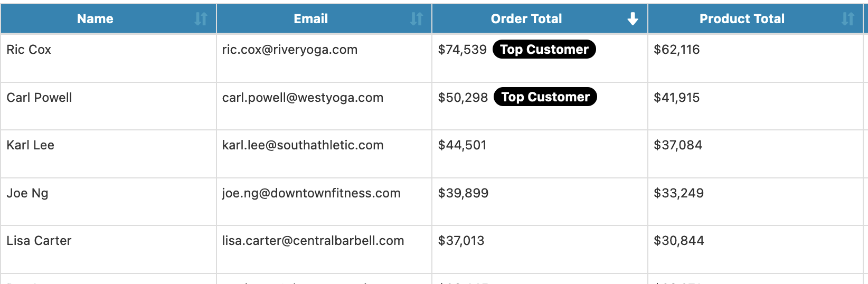Click Lisa Carter's $30,844 product total

tap(678, 241)
